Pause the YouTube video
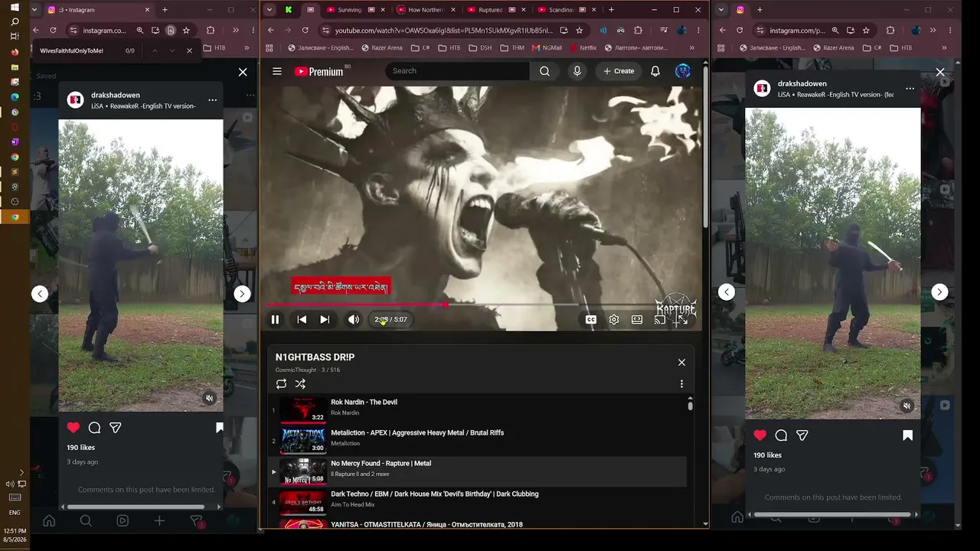Screen dimensions: 980x551 [275, 320]
